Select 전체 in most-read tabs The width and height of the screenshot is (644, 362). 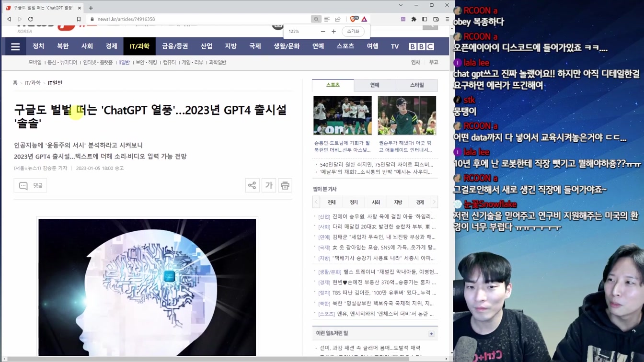click(332, 202)
